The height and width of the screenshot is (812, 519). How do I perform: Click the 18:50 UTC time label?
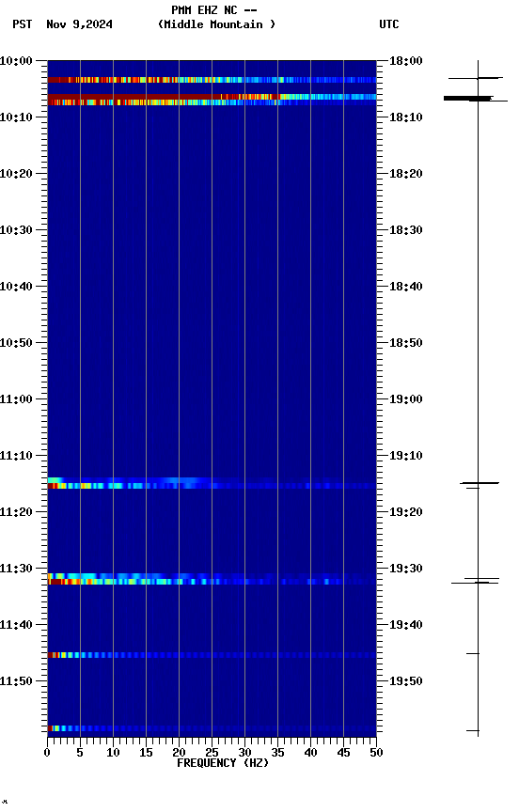click(x=406, y=343)
